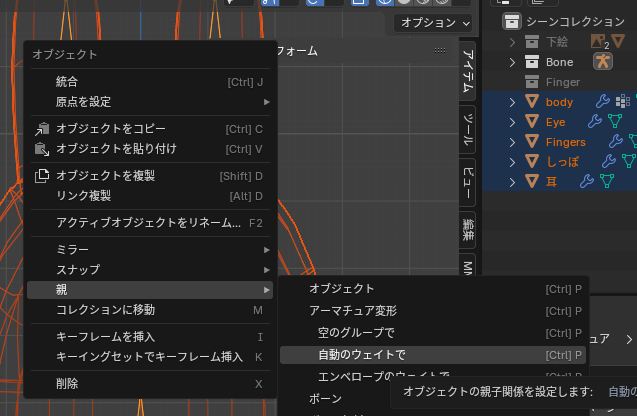Click the green mesh data icon on the 耳 row
637x416 pixels.
pyautogui.click(x=607, y=181)
